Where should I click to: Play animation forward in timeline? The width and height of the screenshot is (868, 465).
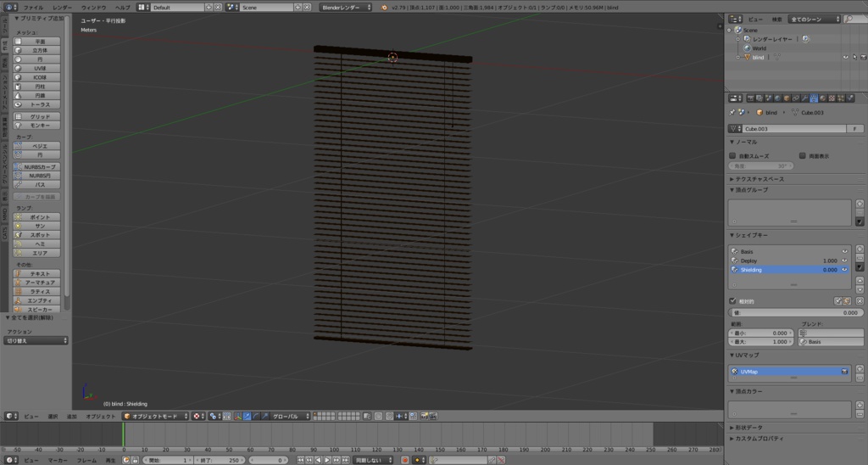point(327,460)
